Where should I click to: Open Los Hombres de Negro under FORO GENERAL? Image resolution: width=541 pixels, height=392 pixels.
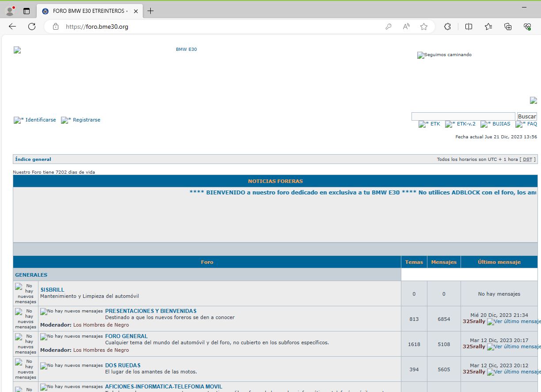pos(101,350)
